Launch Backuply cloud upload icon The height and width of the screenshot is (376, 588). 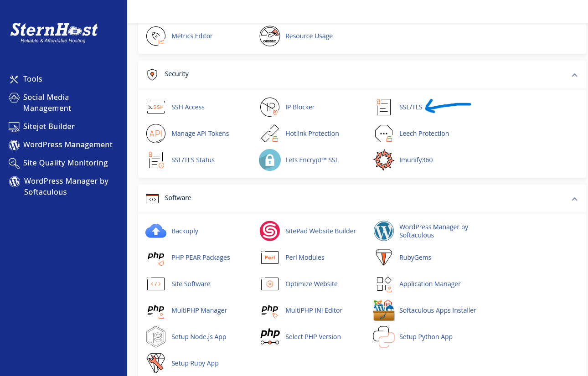tap(155, 231)
